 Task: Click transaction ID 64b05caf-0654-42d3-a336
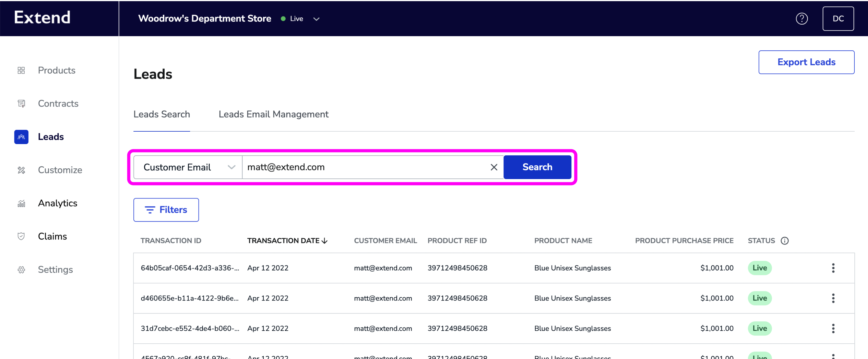click(190, 268)
